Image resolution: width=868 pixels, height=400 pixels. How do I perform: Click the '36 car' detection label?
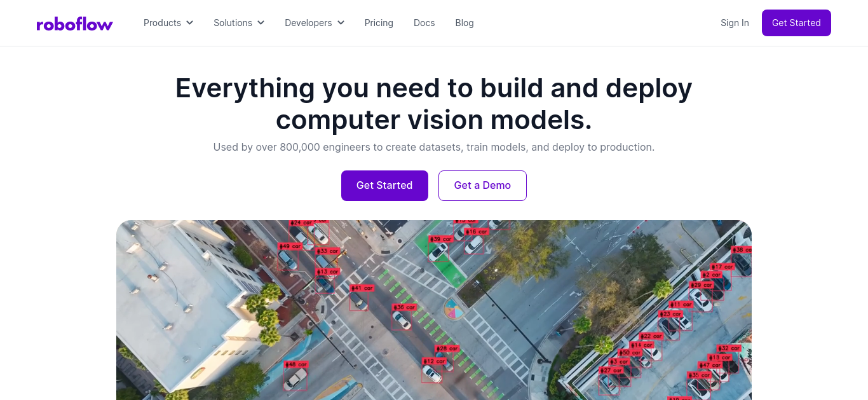pyautogui.click(x=404, y=307)
